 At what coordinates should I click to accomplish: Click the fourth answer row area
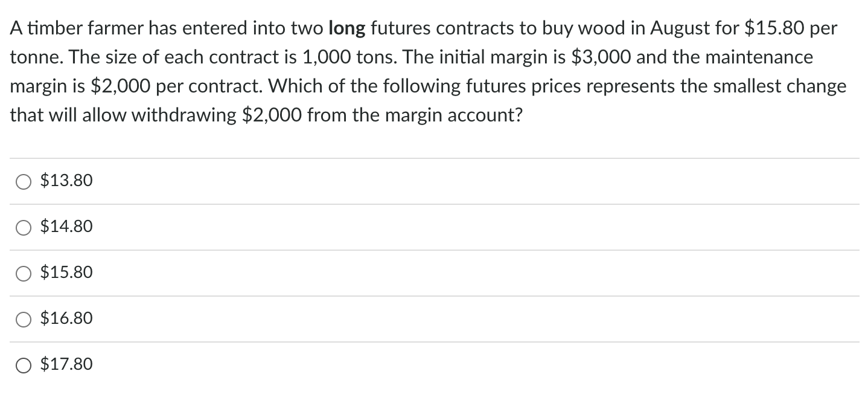coord(423,318)
